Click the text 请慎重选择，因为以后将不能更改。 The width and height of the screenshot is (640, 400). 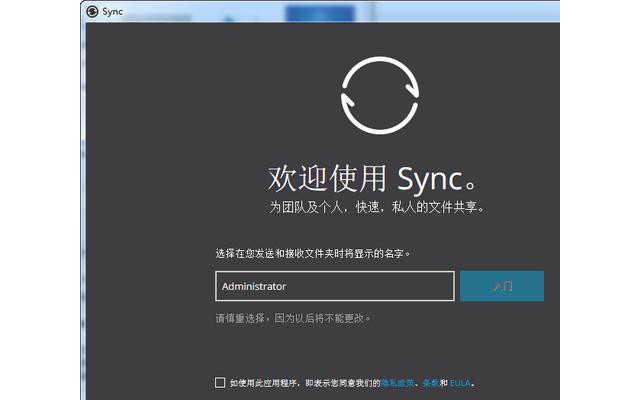pyautogui.click(x=293, y=318)
